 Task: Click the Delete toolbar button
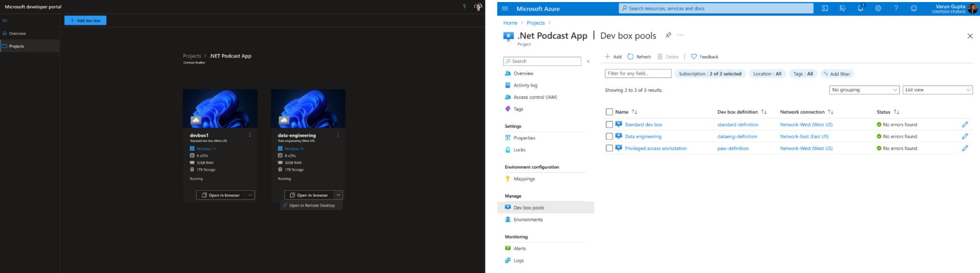coord(668,57)
